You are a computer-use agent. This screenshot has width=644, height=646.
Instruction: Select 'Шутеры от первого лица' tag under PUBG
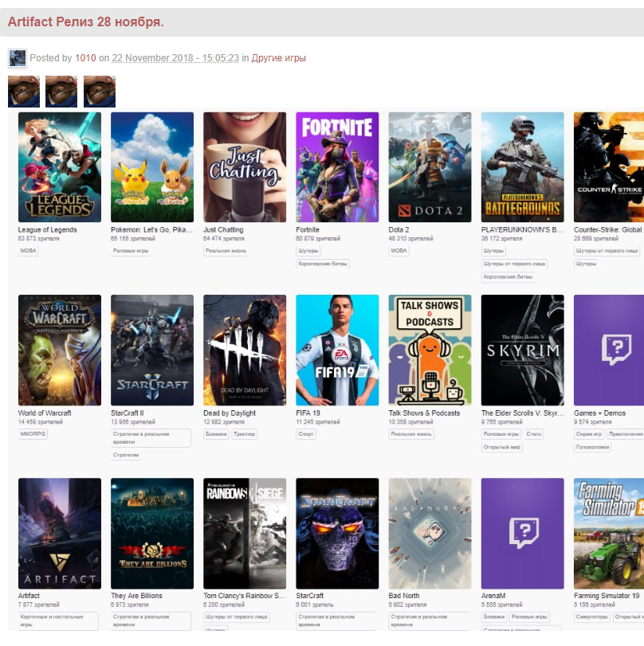514,264
